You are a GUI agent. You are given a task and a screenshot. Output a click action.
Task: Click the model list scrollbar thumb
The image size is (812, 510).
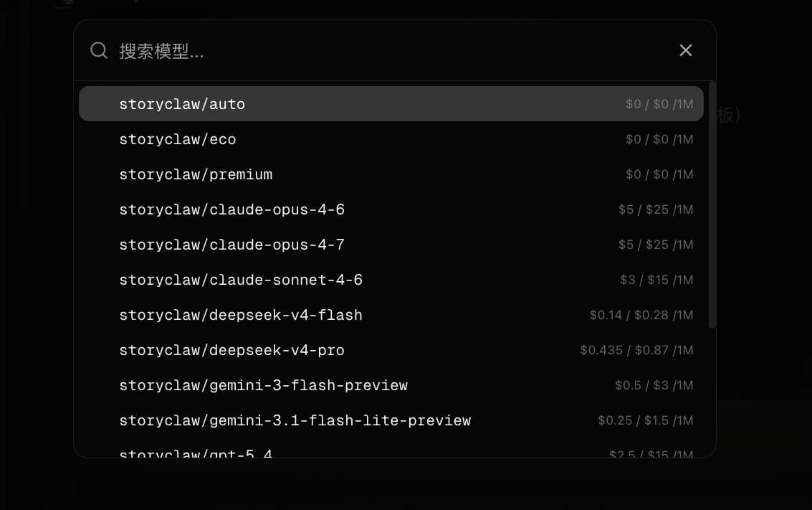point(712,204)
